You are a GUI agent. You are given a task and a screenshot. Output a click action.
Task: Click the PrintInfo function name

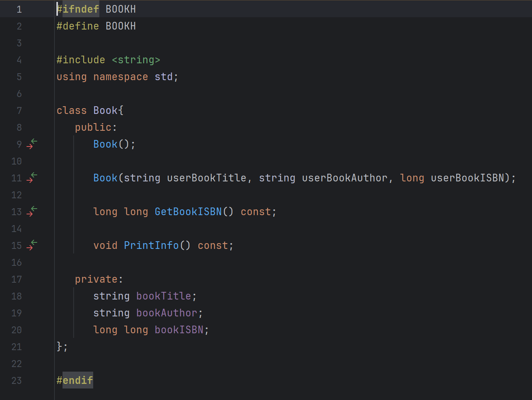coord(151,245)
